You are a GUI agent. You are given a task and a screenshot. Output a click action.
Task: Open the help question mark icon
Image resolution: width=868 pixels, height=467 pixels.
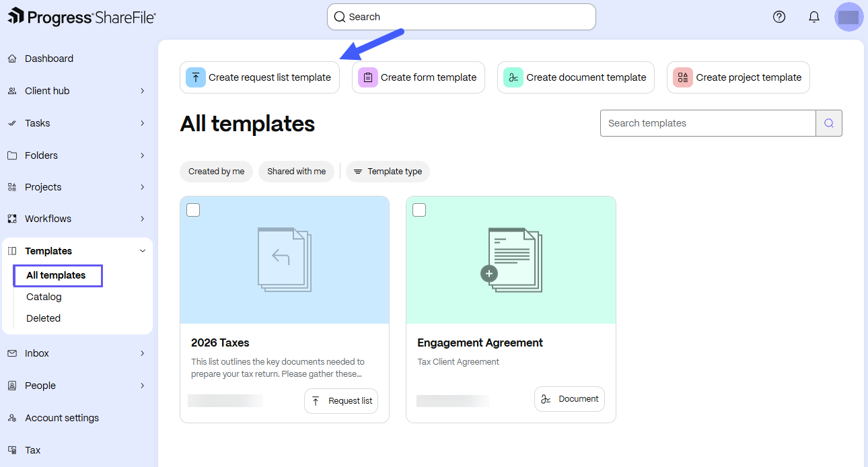click(779, 17)
